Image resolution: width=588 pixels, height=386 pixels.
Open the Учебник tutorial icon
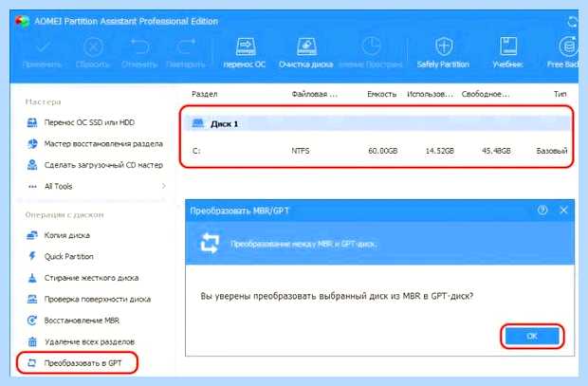pyautogui.click(x=508, y=46)
